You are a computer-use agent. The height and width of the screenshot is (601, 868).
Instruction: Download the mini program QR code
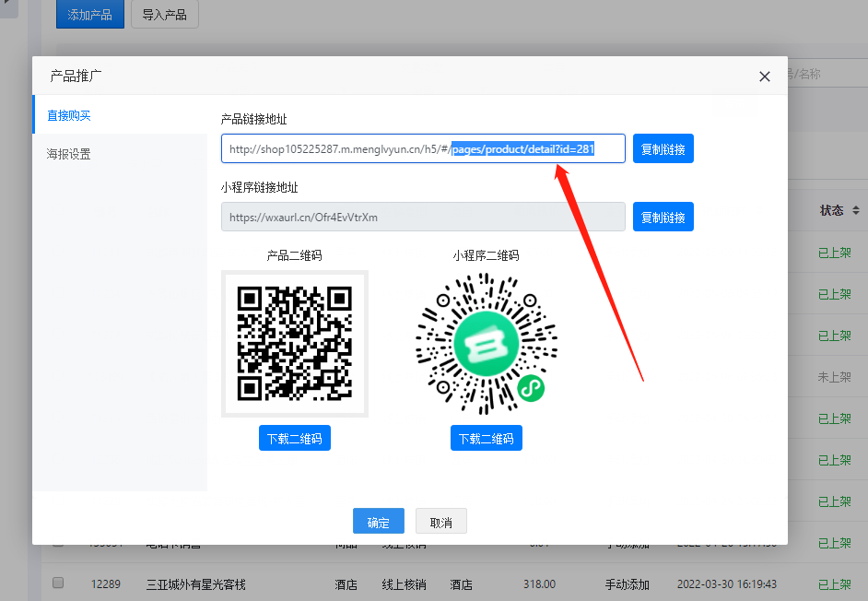486,438
